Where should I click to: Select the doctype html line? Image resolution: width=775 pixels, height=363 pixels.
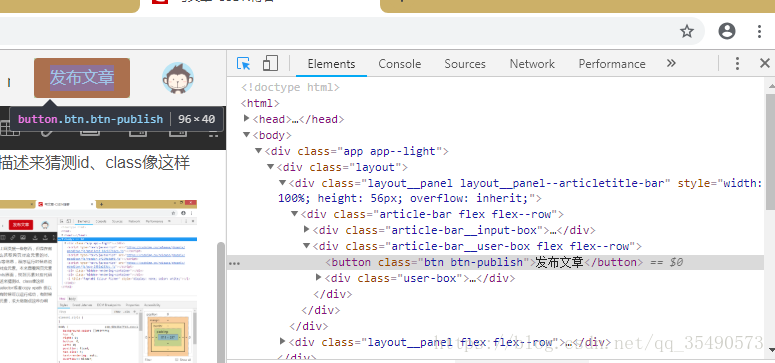tap(290, 88)
